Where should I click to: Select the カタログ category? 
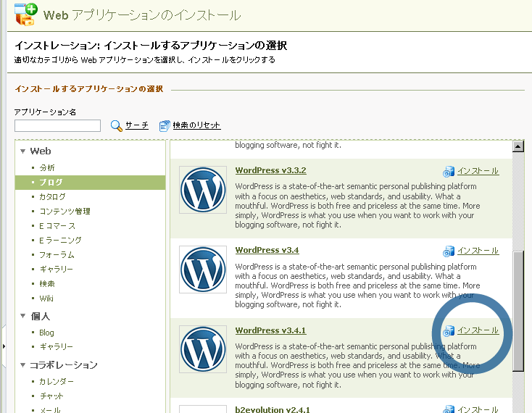click(52, 196)
